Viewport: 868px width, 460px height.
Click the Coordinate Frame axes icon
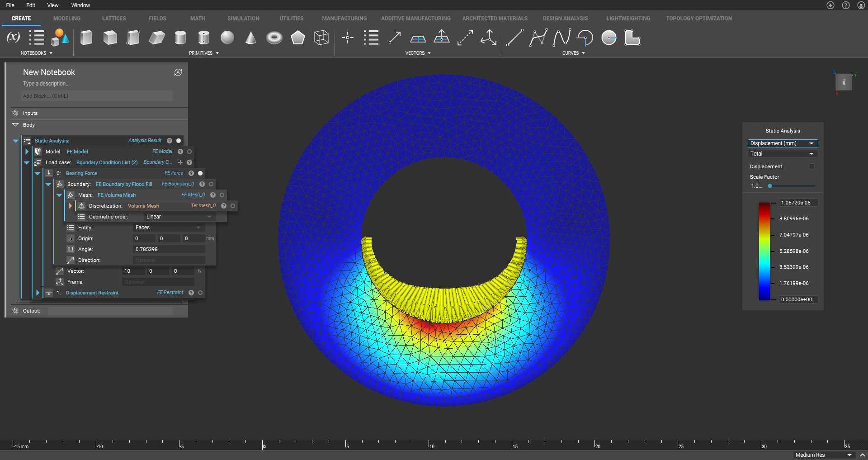coord(489,38)
